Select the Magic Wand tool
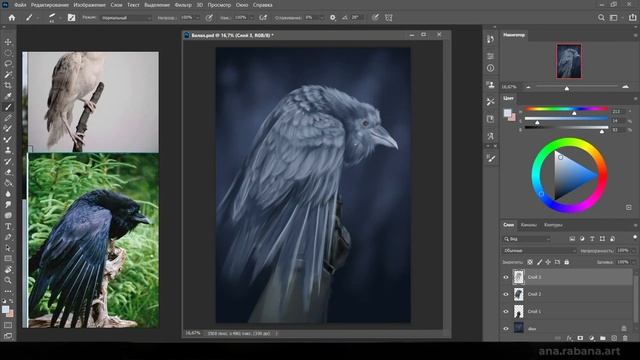Viewport: 640px width, 360px height. [8, 75]
